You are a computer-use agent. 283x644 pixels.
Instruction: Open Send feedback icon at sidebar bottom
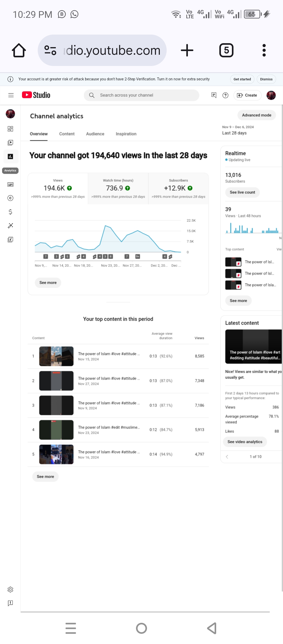coord(10,603)
